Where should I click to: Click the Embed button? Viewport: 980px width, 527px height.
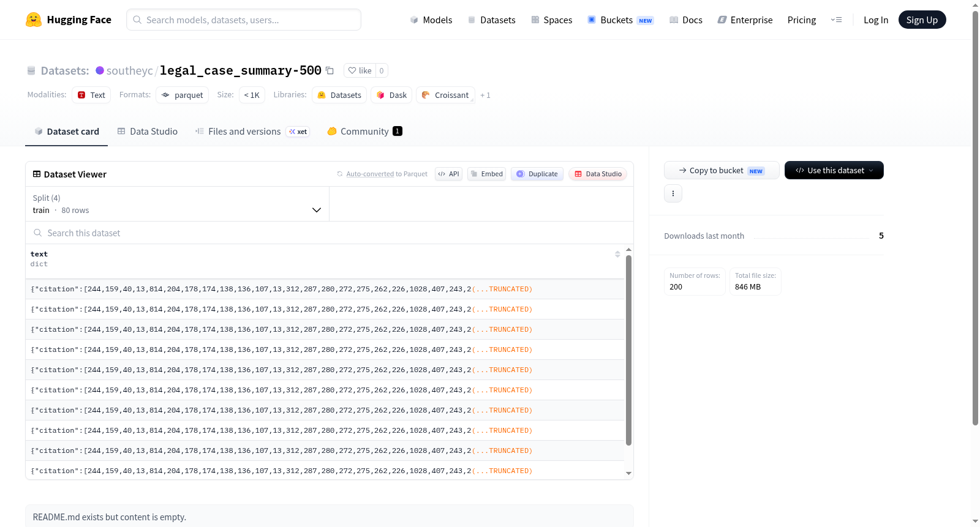pyautogui.click(x=486, y=174)
